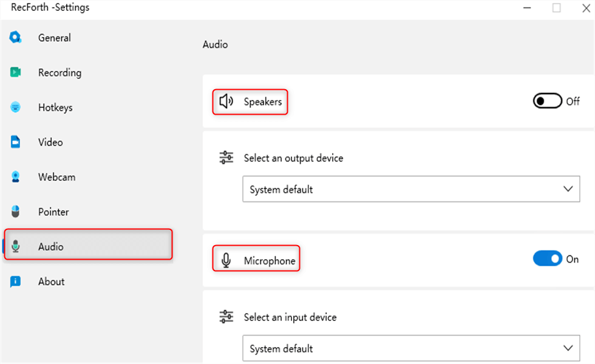Click the Microphone label text

tap(270, 261)
